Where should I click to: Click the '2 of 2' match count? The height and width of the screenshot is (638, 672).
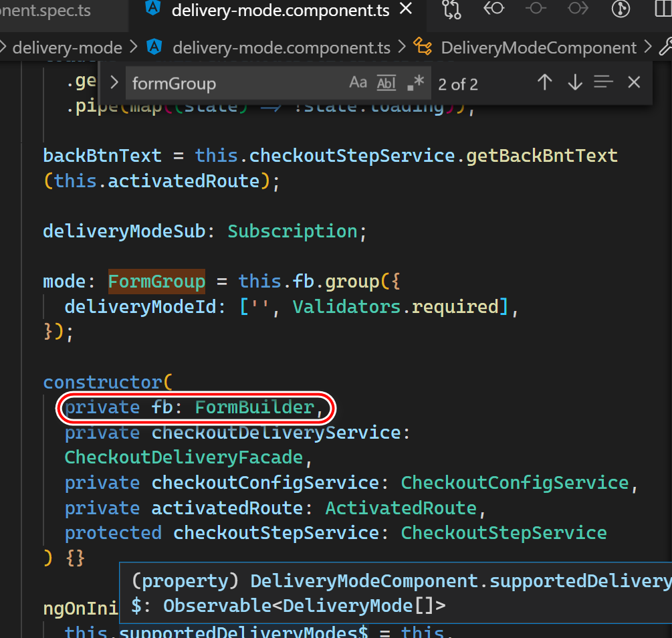click(458, 84)
